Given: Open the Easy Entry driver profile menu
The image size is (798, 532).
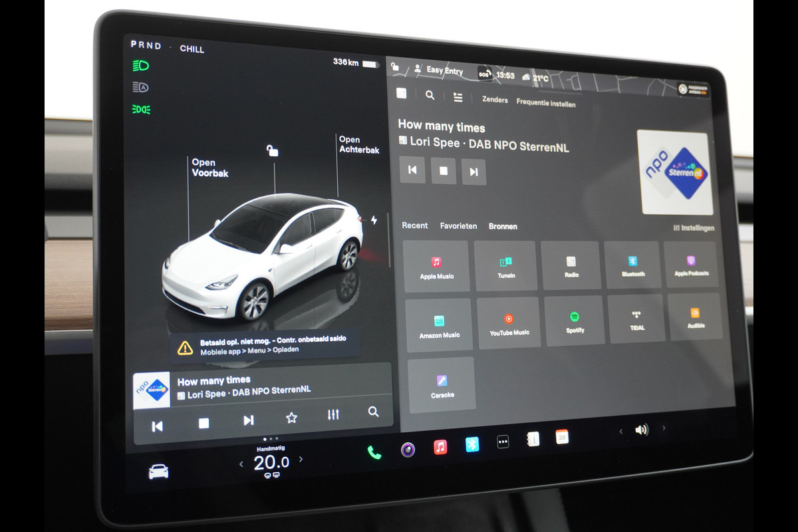Looking at the screenshot, I should tap(438, 70).
